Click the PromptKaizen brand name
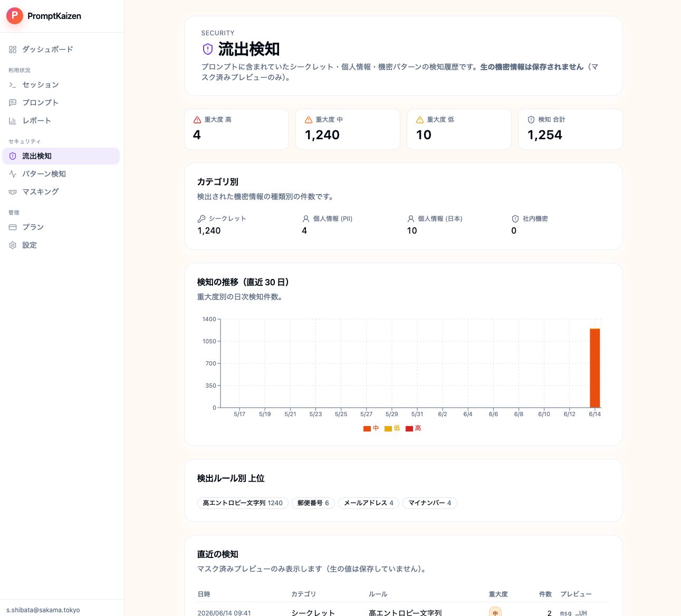 54,16
